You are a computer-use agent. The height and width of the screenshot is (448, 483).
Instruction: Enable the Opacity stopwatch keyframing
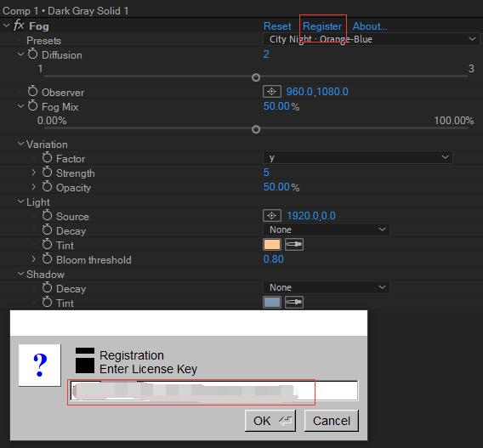pos(47,186)
